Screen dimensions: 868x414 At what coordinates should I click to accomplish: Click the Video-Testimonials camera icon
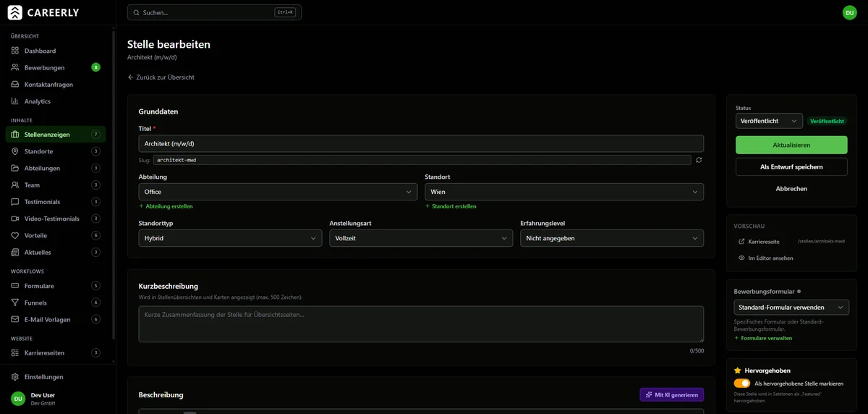pos(15,219)
